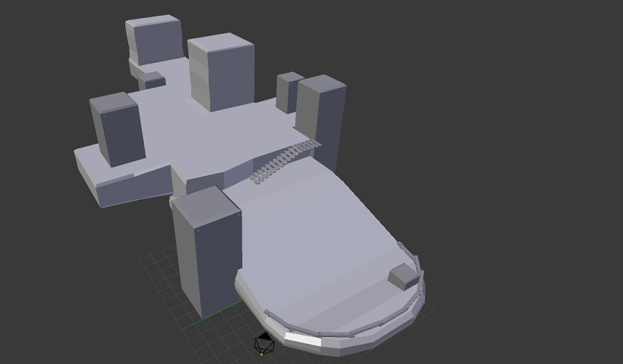Select the tall block at the far top-left
The width and height of the screenshot is (623, 364).
(154, 41)
